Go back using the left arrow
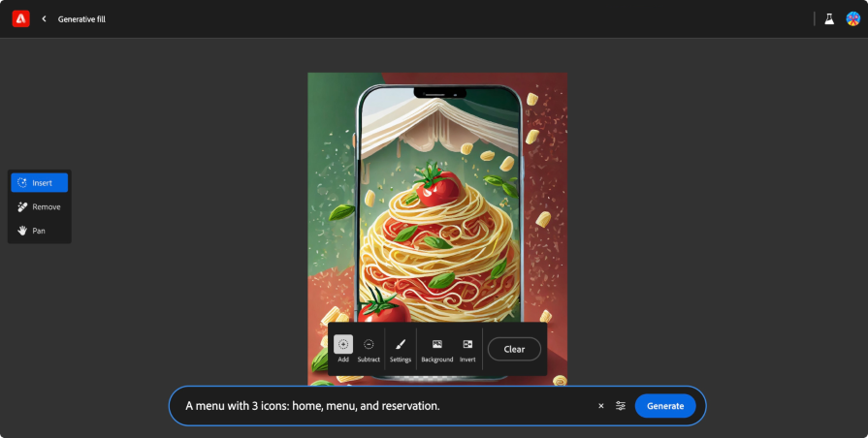The width and height of the screenshot is (868, 438). coord(44,18)
